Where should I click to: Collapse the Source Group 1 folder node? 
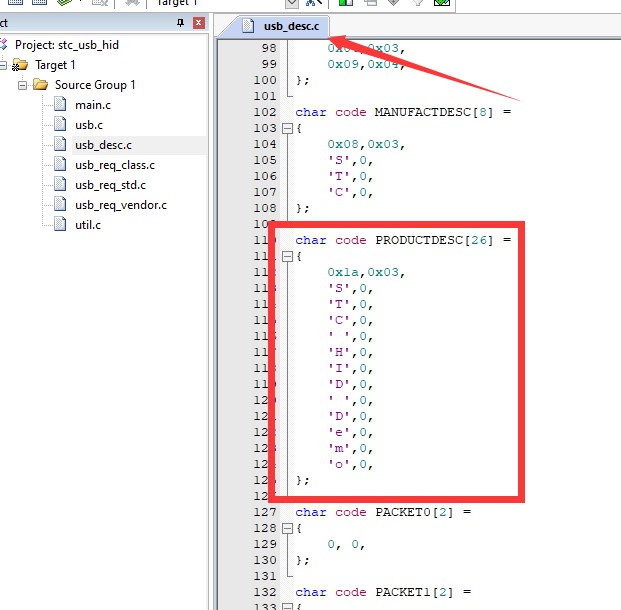(x=23, y=85)
